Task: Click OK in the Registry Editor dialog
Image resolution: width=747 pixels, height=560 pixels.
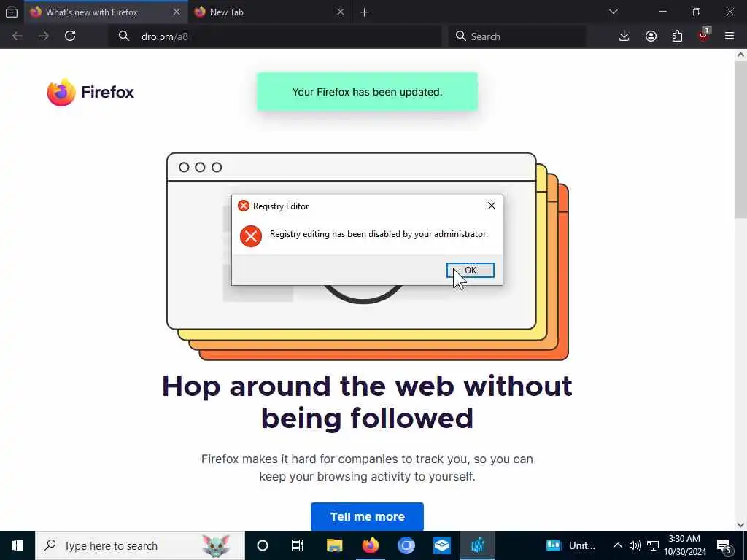Action: click(x=471, y=270)
